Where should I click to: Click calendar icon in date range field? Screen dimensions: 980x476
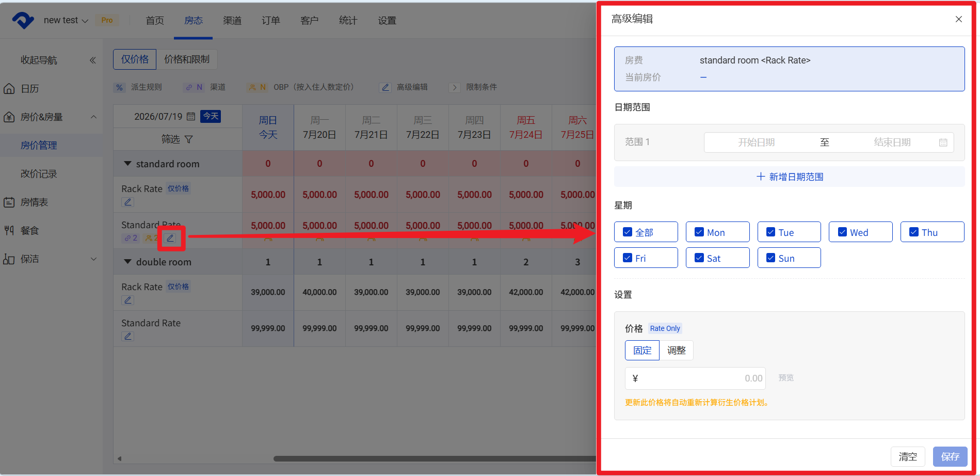point(943,142)
